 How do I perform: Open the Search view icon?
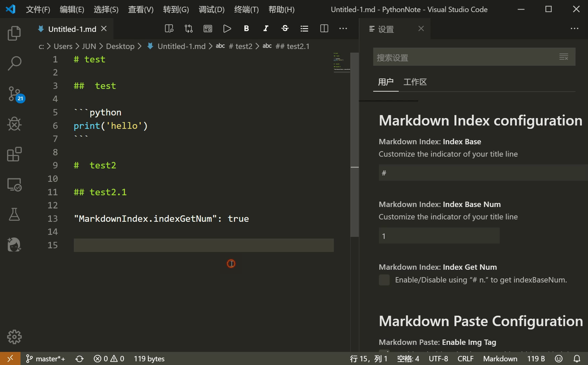point(14,63)
